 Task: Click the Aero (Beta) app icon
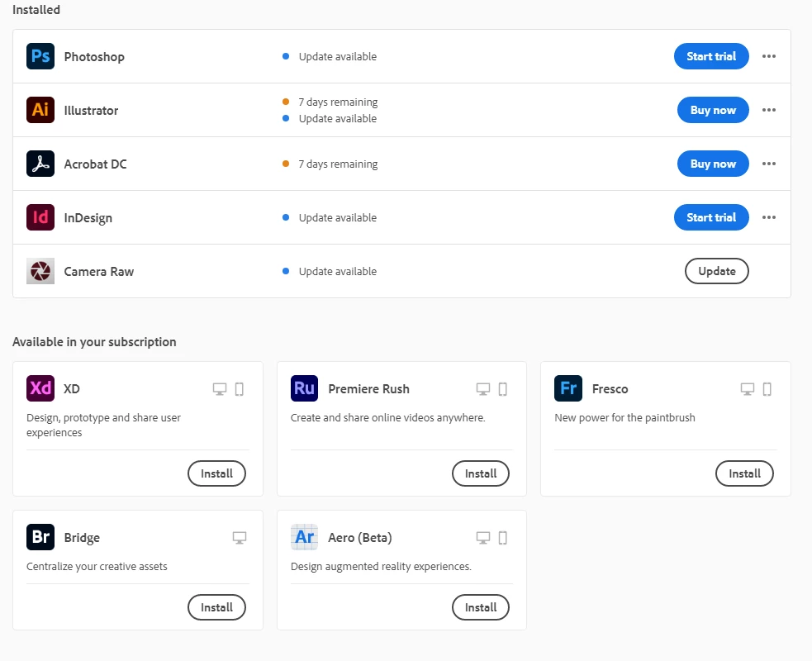(305, 537)
